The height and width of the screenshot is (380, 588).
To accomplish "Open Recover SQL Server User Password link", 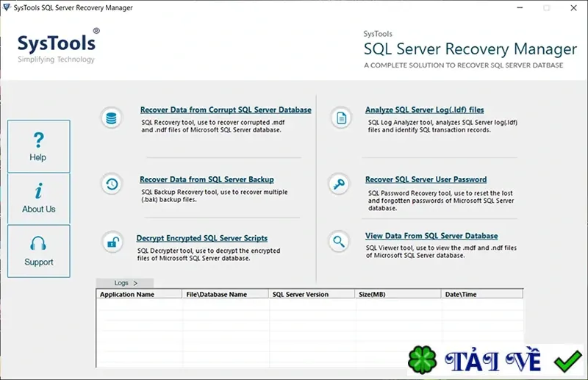I will coord(426,179).
